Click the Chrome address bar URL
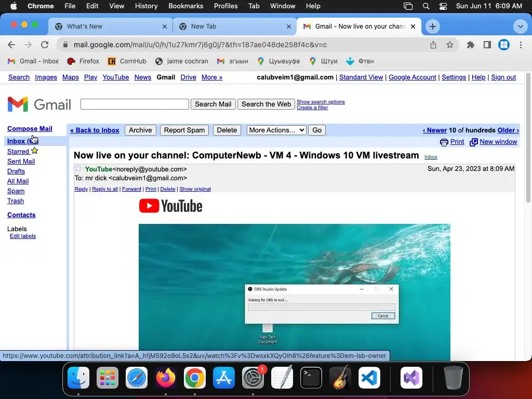Viewport: 532px width, 399px height. coord(200,45)
